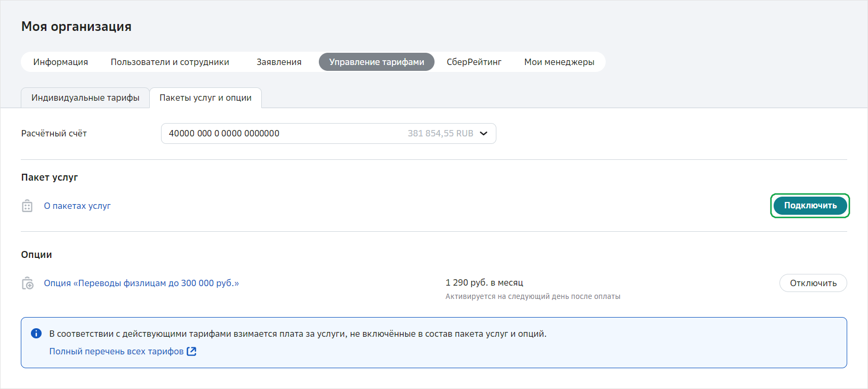Screen dimensions: 868x389
Task: Follow the Полный перечень всех тарифов link
Action: [116, 352]
